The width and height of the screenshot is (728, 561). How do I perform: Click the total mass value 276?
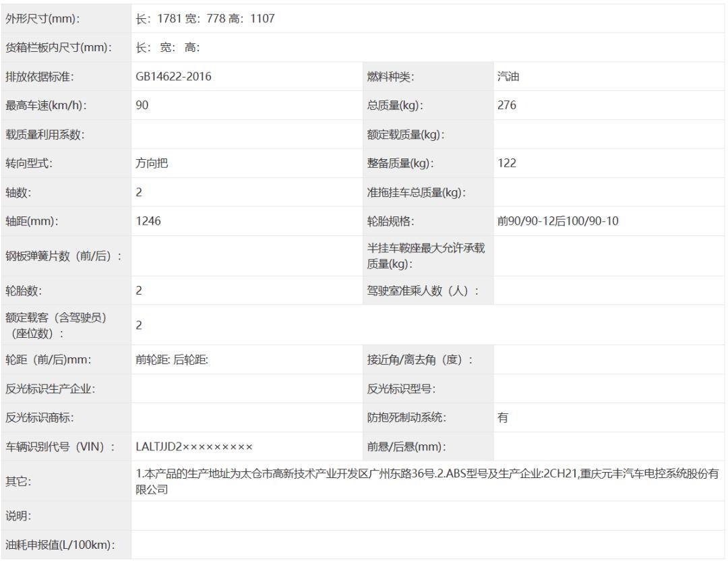tap(507, 105)
